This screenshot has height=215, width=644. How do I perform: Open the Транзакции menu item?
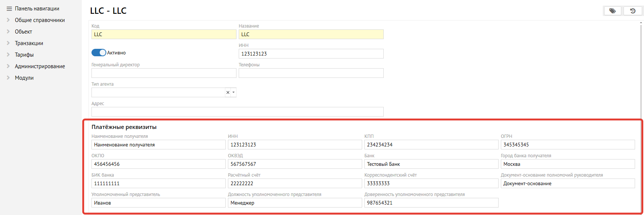29,43
